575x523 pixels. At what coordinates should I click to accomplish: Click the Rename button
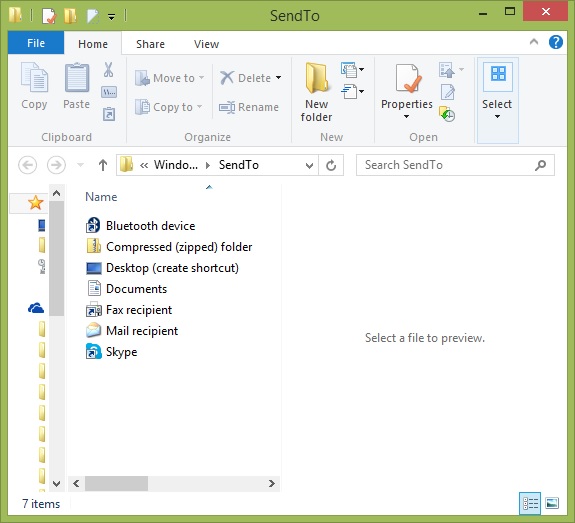click(x=249, y=107)
